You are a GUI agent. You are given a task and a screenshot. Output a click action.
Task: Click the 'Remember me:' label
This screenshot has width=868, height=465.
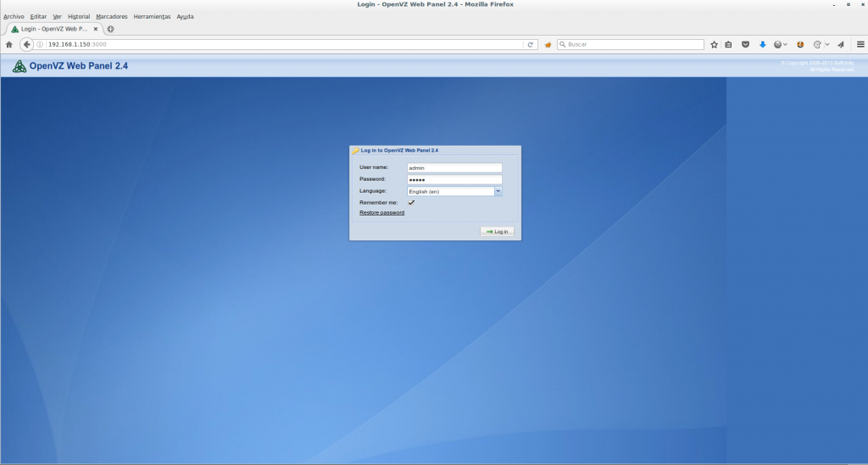coord(379,203)
